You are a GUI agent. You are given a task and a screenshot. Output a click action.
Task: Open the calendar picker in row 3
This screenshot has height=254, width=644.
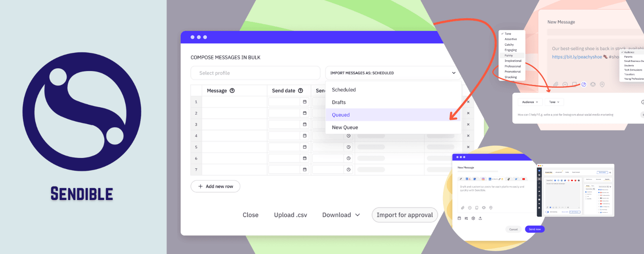pyautogui.click(x=305, y=124)
